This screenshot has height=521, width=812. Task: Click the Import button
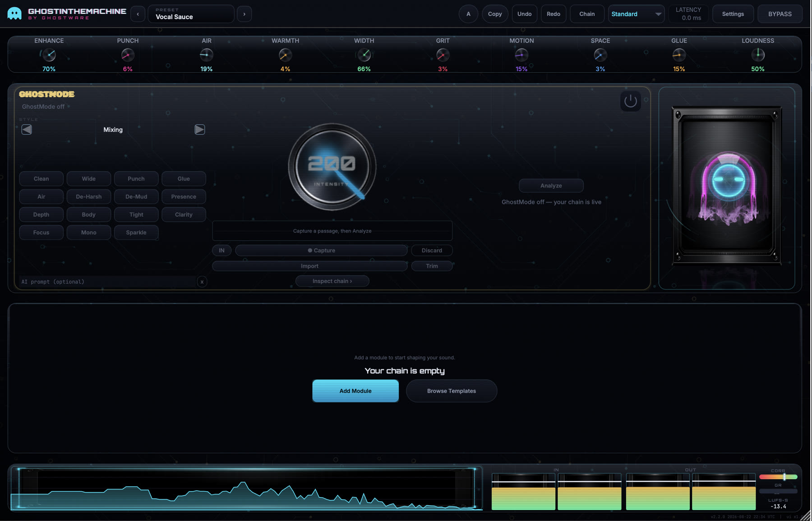point(309,266)
